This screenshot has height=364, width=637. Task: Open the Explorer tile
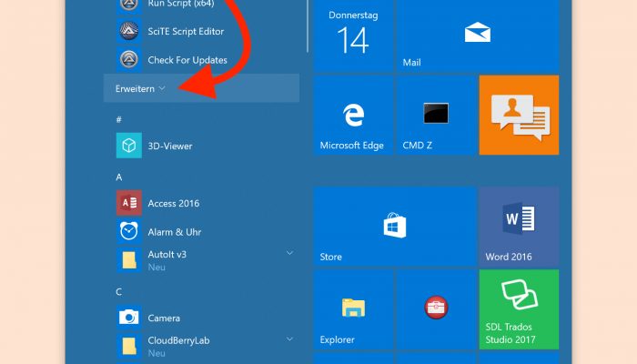pyautogui.click(x=353, y=309)
